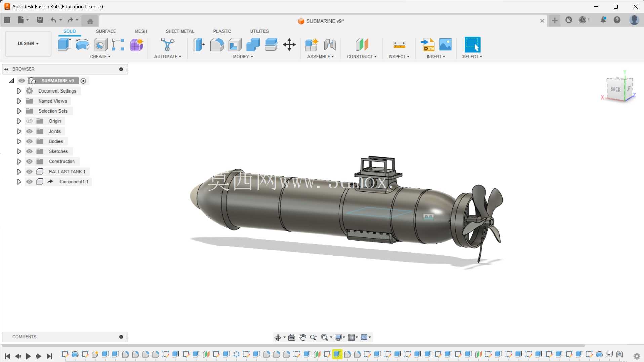
Task: Switch to the UTILITIES tab
Action: [259, 31]
